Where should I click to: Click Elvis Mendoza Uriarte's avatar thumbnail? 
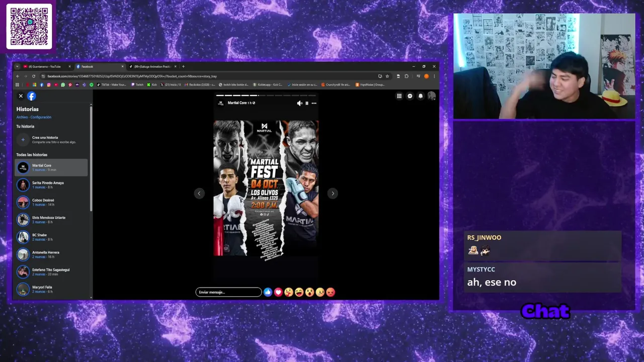pyautogui.click(x=23, y=220)
